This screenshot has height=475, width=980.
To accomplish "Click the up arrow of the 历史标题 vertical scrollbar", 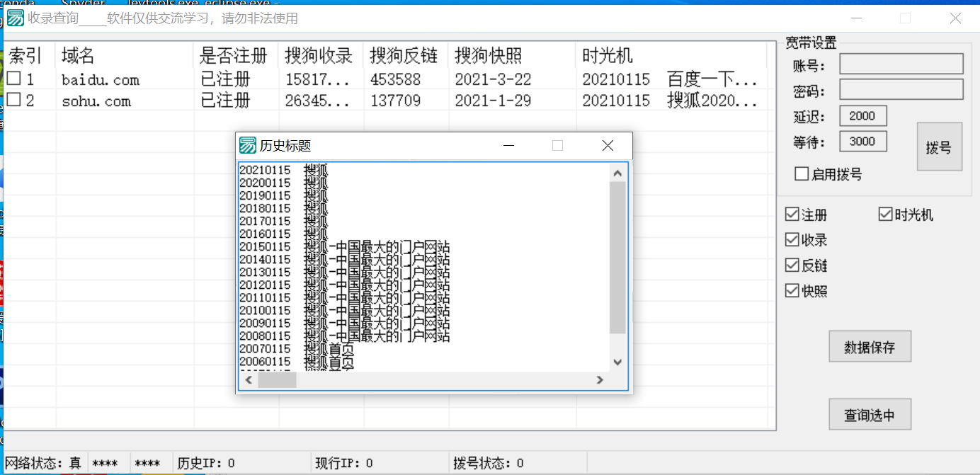I will 617,173.
